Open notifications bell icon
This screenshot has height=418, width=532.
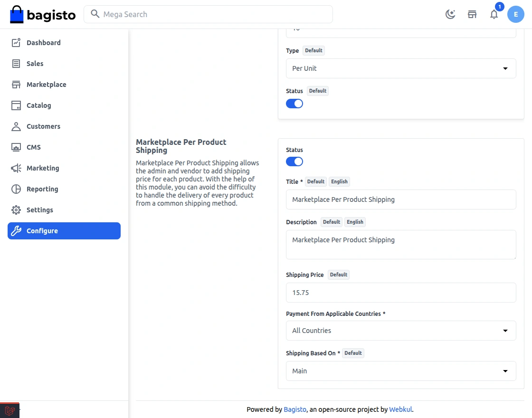coord(494,14)
